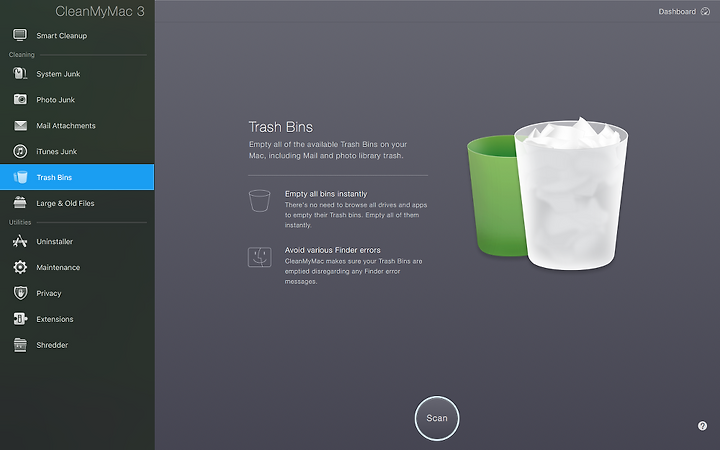Go to the Privacy utility
720x450 pixels.
[x=49, y=293]
